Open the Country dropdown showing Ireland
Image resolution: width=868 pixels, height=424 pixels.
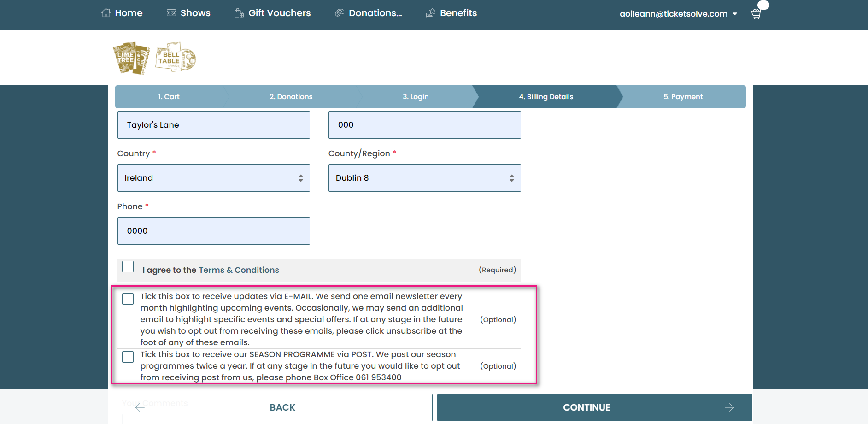point(213,178)
